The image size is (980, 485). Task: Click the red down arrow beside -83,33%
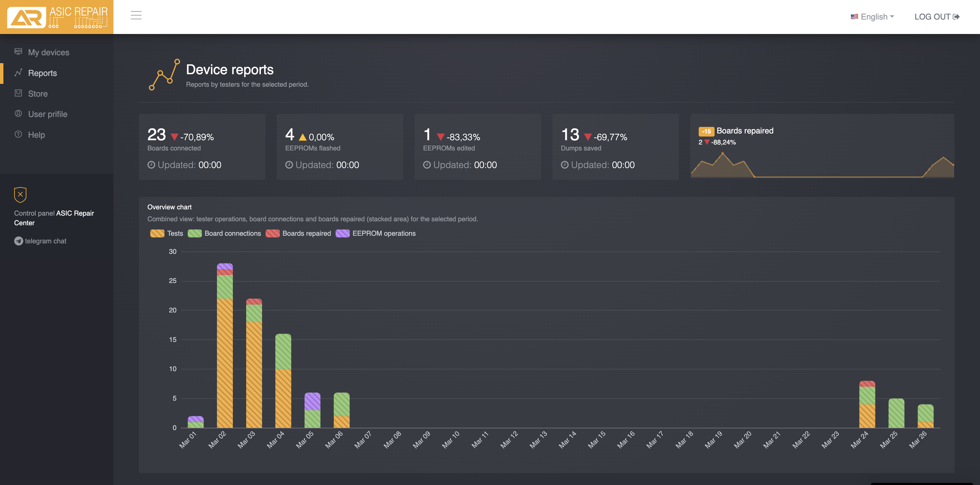(441, 137)
